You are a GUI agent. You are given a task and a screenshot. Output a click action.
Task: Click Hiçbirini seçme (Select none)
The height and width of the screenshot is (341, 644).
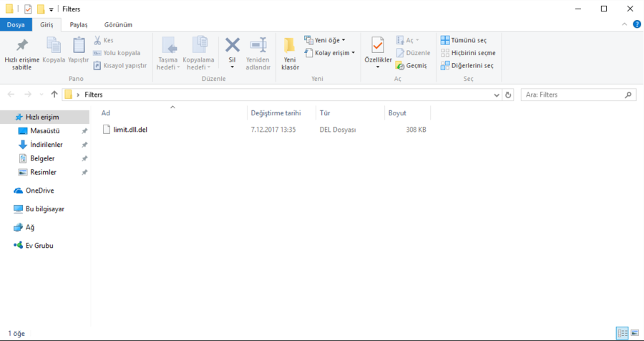pos(468,52)
